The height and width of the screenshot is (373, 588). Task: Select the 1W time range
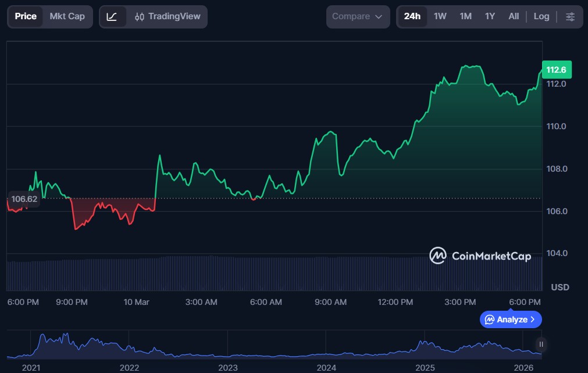[x=440, y=16]
